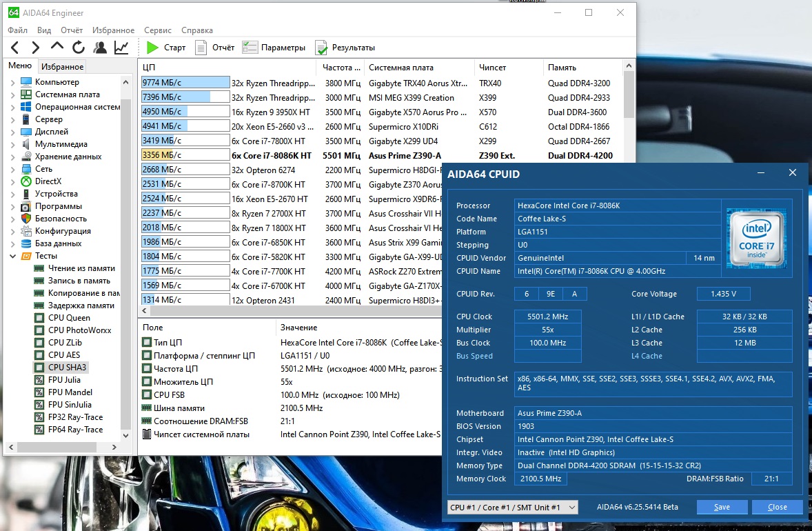Screen dimensions: 812x531
Task: Expand the Сервер tree node
Action: point(12,119)
